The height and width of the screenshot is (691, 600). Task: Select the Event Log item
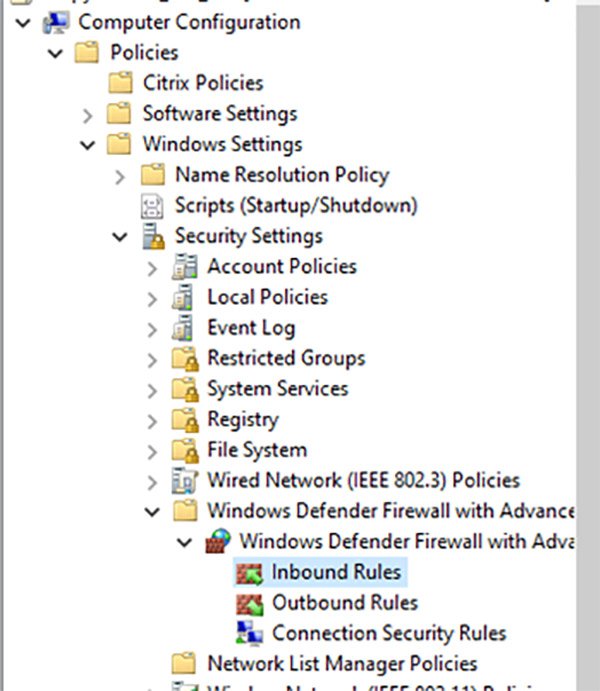250,328
